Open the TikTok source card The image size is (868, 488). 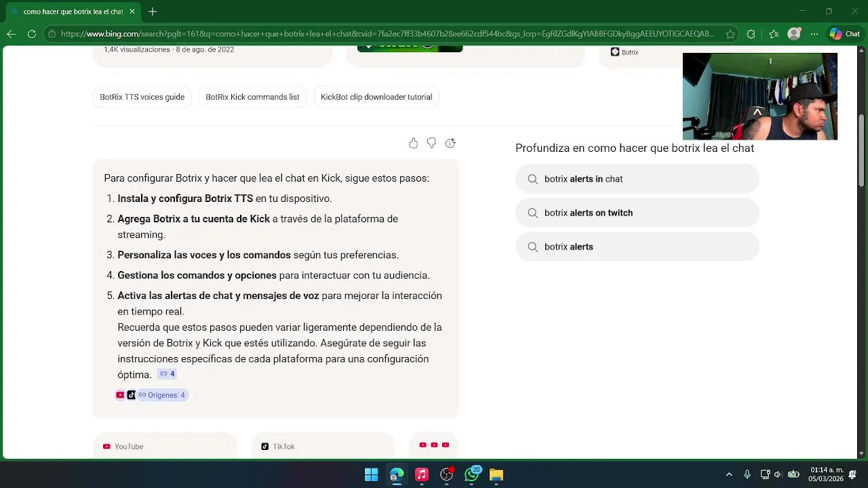point(323,445)
